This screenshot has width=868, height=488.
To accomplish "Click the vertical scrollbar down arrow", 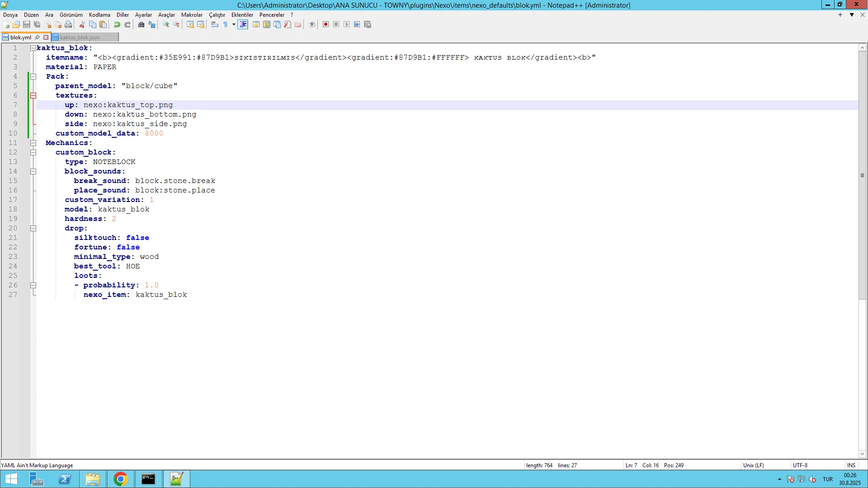I will (862, 454).
